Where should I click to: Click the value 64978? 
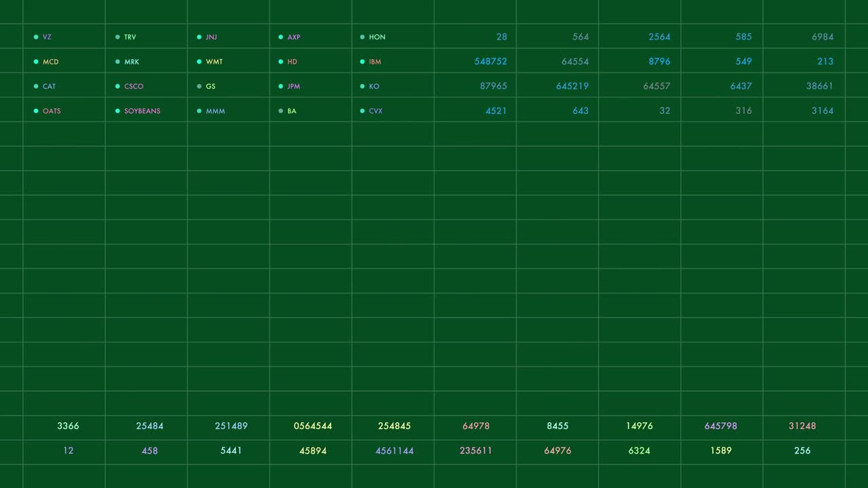point(476,426)
